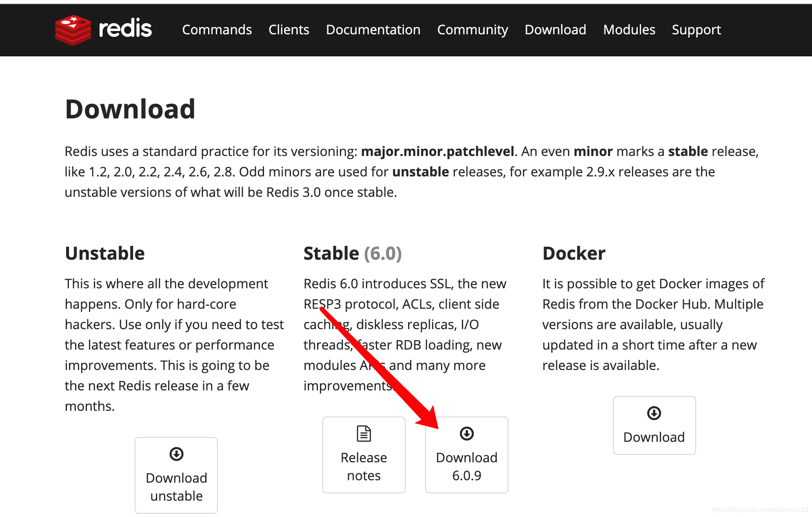The height and width of the screenshot is (517, 812).
Task: Click the Docker 'Download' button label
Action: (x=654, y=437)
